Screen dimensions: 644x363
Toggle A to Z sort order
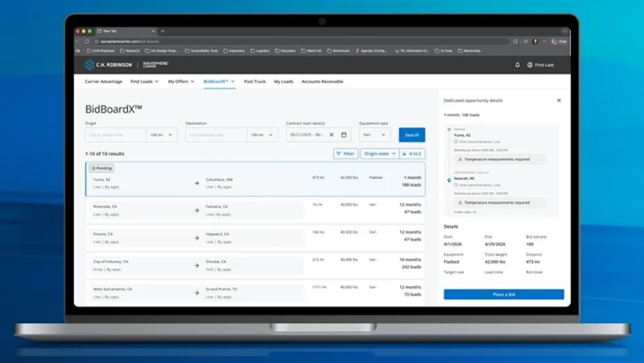(x=412, y=154)
